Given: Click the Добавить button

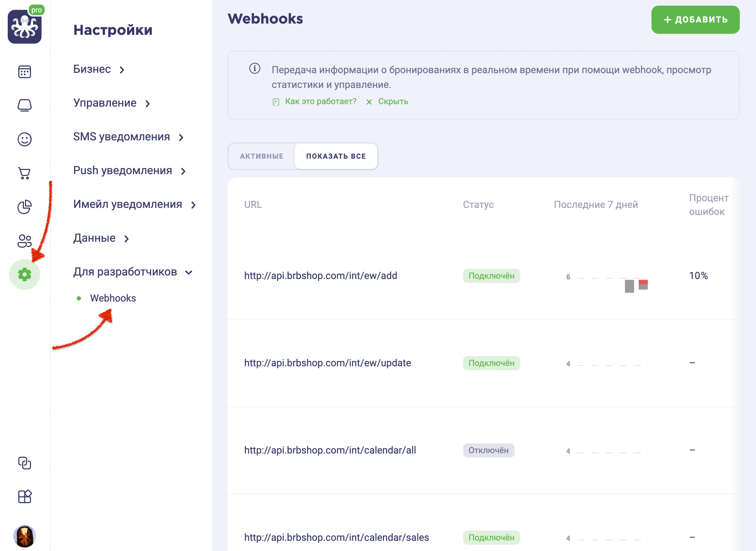Looking at the screenshot, I should pos(695,20).
